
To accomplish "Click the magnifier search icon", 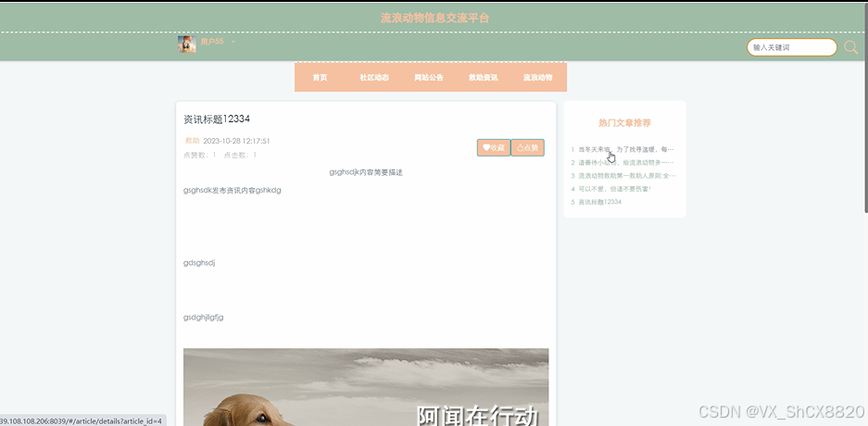I will point(850,47).
